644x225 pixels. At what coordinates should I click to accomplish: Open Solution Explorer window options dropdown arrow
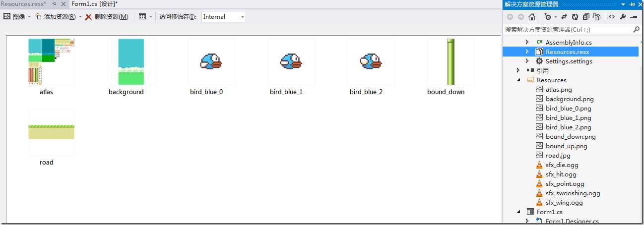point(623,4)
